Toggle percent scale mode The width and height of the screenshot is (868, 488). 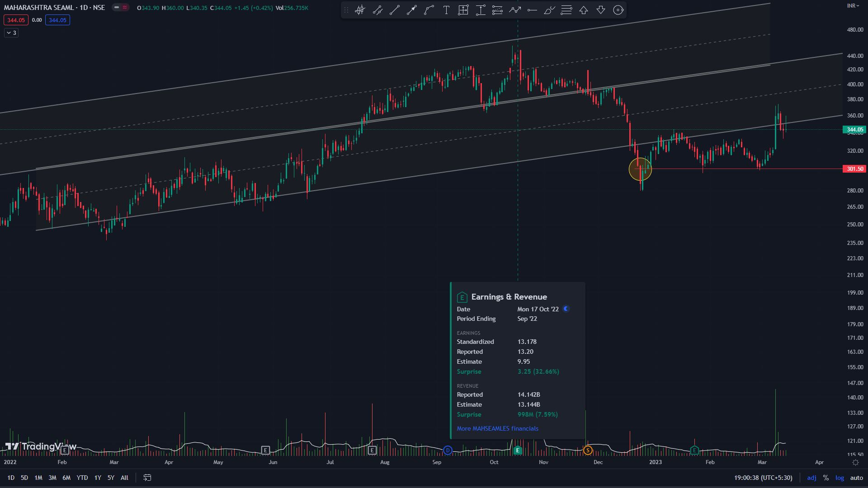(x=826, y=478)
